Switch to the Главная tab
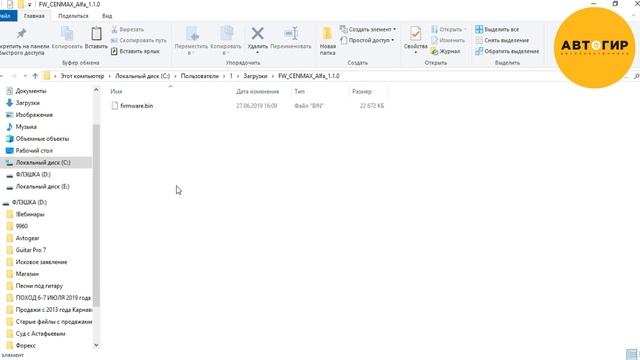This screenshot has width=640, height=360. point(34,16)
